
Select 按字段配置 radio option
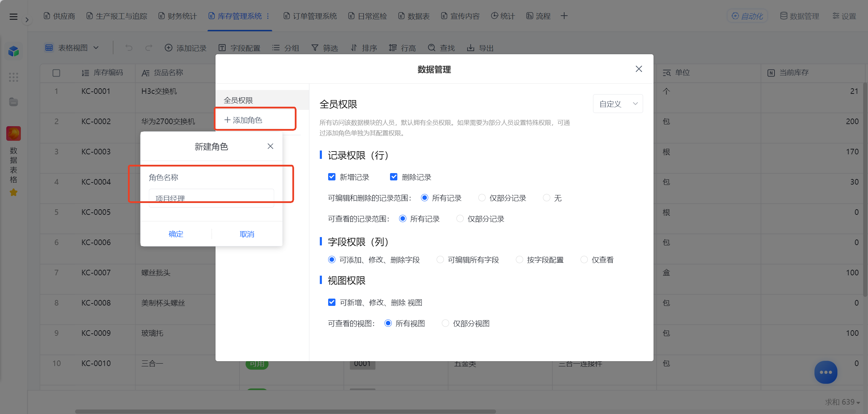point(519,260)
